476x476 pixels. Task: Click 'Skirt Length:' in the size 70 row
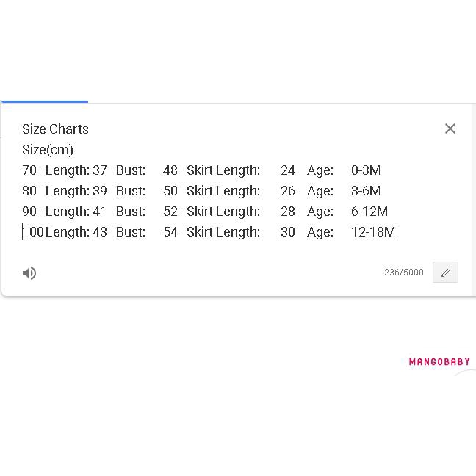[223, 170]
